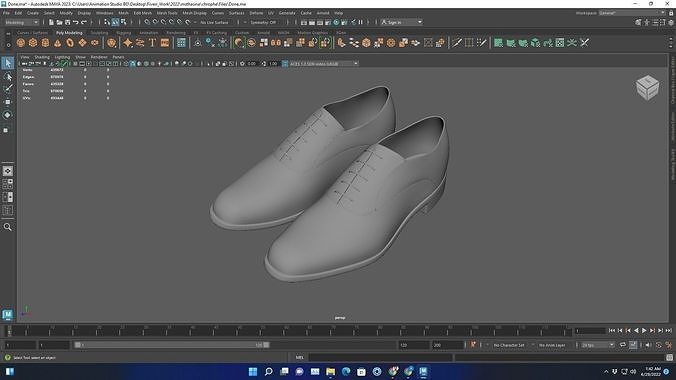Open the Modeling menu set dropdown
The width and height of the screenshot is (676, 380).
point(21,22)
